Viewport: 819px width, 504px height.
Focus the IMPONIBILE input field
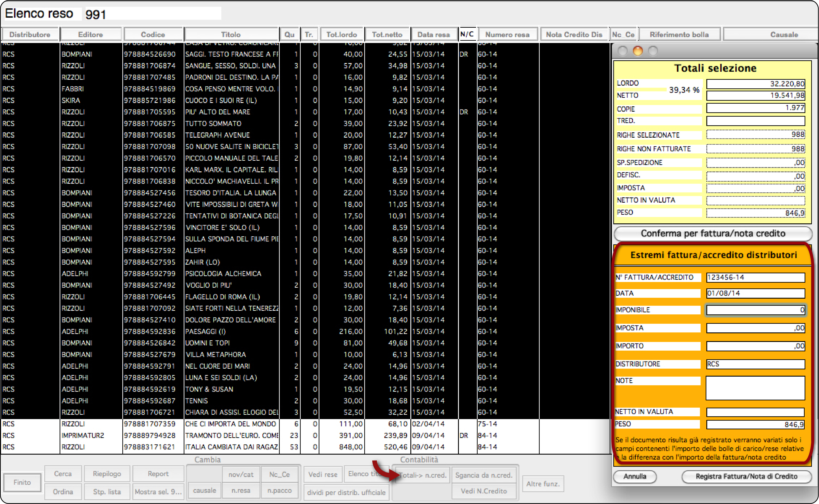(x=755, y=310)
